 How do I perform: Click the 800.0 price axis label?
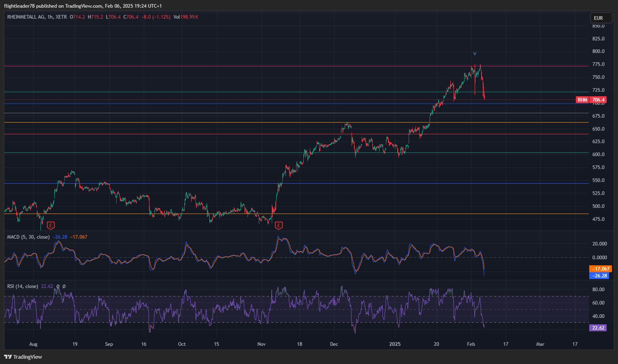click(x=598, y=51)
